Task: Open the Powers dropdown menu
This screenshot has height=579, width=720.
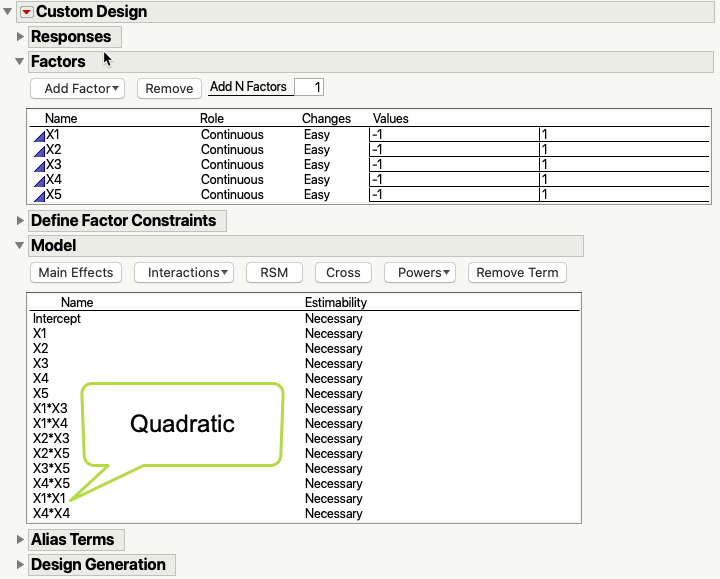Action: (x=425, y=272)
